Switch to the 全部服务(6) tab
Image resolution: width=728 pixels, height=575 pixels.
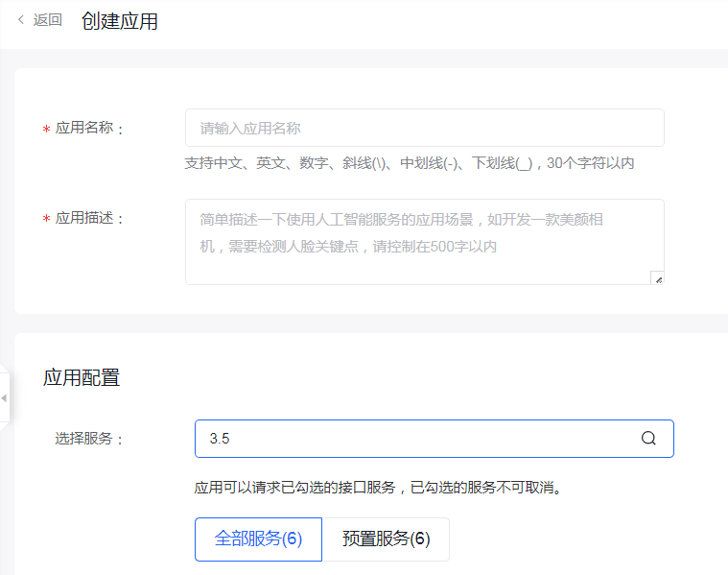(258, 539)
